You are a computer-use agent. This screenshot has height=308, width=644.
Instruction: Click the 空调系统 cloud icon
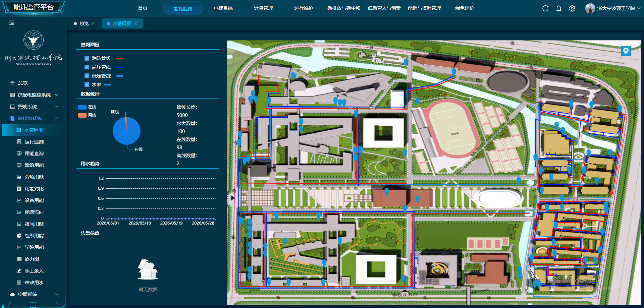coord(12,294)
